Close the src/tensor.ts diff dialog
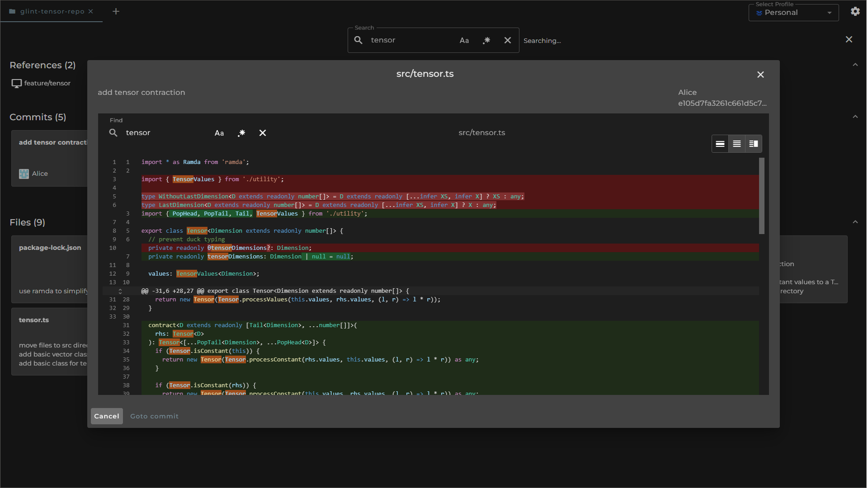 click(x=760, y=75)
